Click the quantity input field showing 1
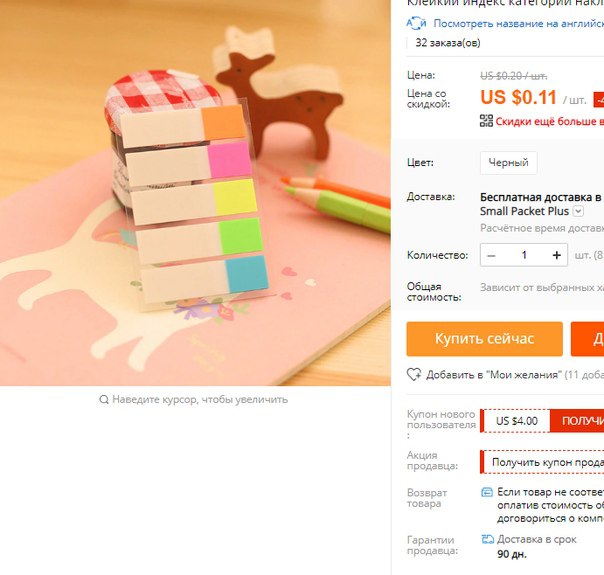This screenshot has height=575, width=604. coord(524,255)
